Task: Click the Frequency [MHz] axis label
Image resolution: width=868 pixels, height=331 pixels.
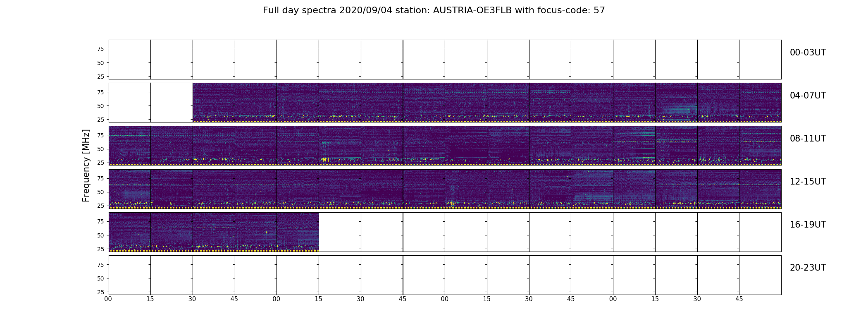Action: [x=86, y=165]
